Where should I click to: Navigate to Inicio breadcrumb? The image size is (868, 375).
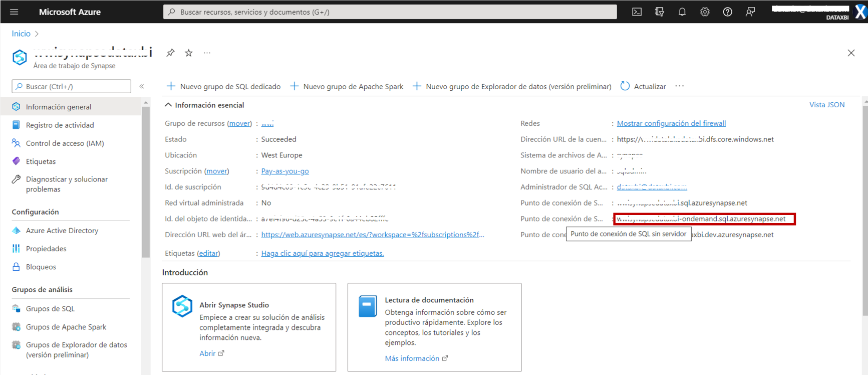(x=21, y=34)
